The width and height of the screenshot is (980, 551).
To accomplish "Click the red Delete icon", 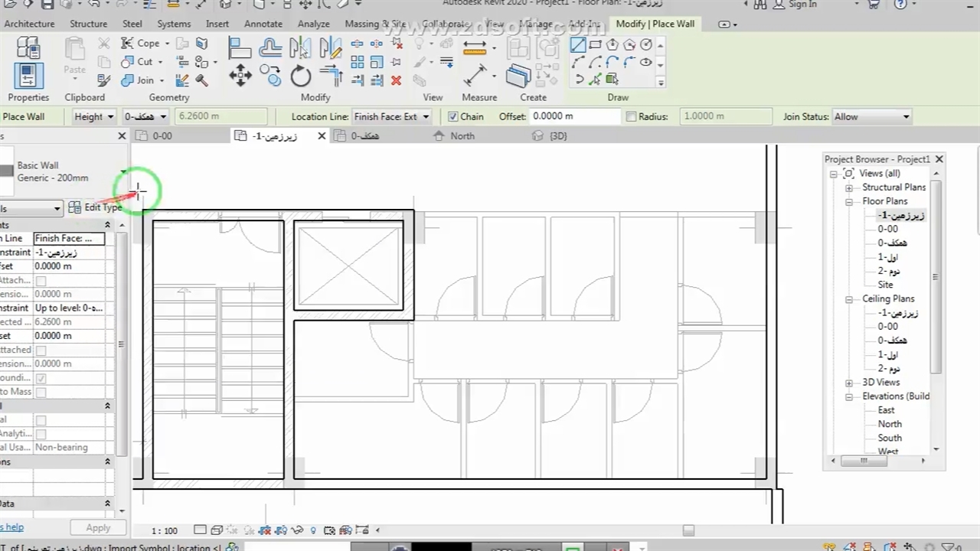I will tap(396, 80).
